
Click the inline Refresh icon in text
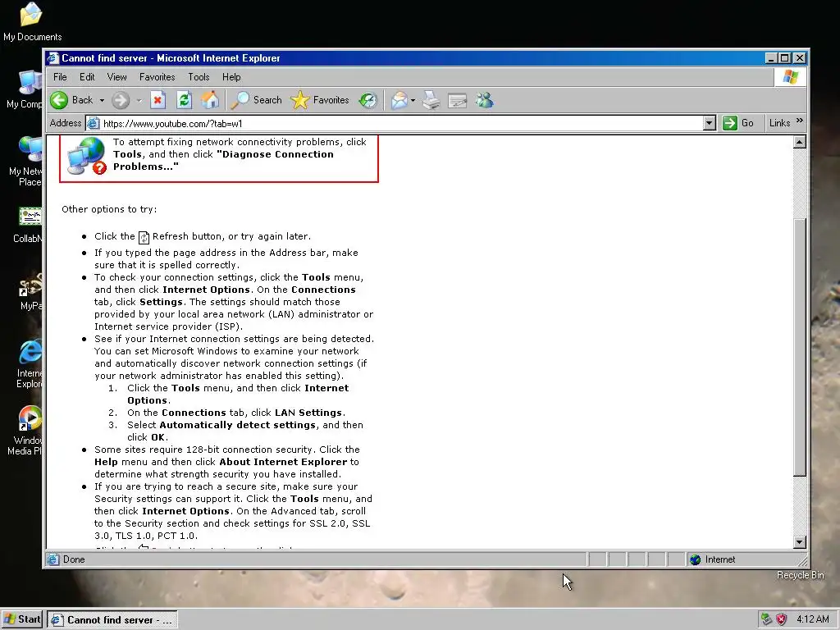144,237
